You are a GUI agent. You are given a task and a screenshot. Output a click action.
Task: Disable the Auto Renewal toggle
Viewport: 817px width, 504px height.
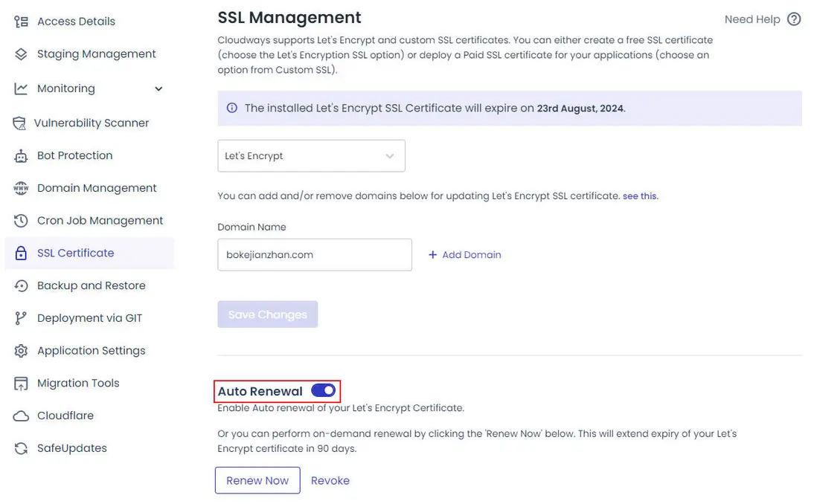[324, 390]
